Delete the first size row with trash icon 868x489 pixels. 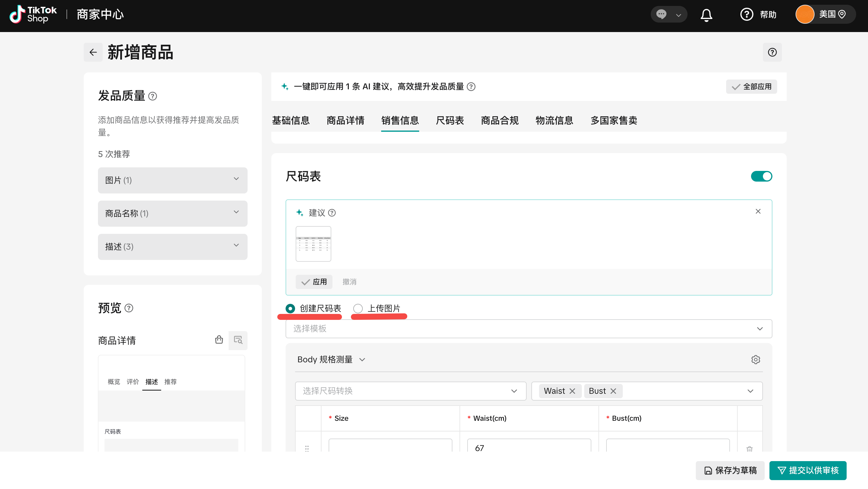(x=749, y=449)
